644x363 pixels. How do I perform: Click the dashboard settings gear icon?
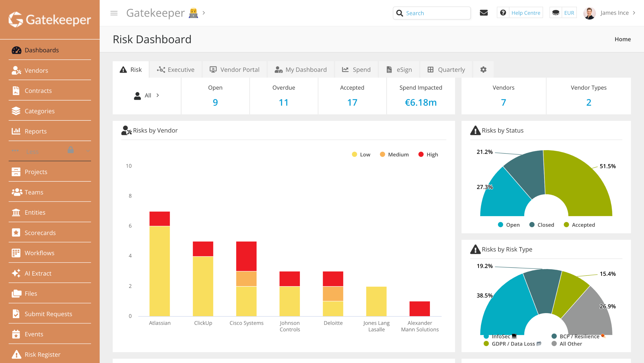point(483,70)
